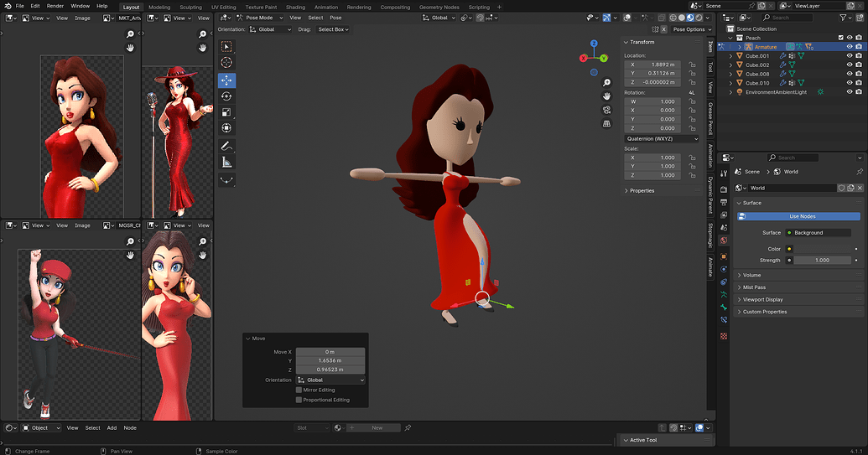The image size is (868, 455).
Task: Open the Armature data properties tab icon
Action: [724, 295]
